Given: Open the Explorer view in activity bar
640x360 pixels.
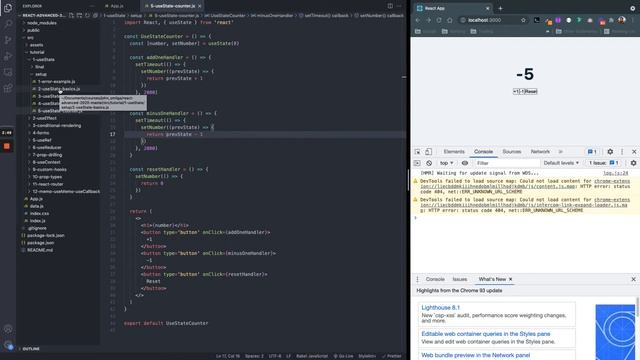Looking at the screenshot, I should tap(8, 8).
